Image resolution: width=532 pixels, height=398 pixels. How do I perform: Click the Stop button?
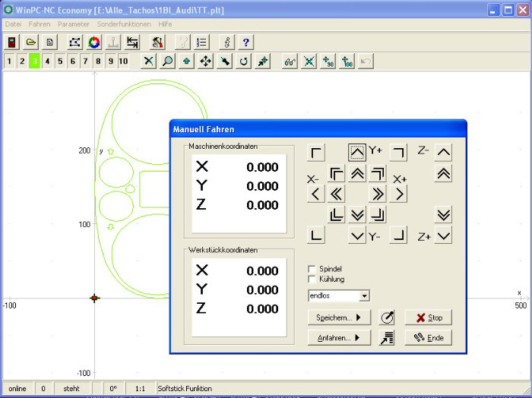click(428, 317)
